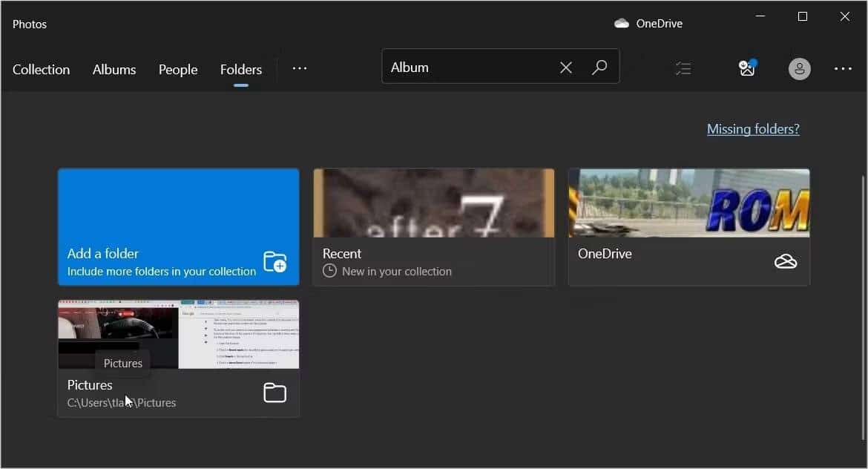
Task: Click the search magnifier icon
Action: tap(599, 67)
